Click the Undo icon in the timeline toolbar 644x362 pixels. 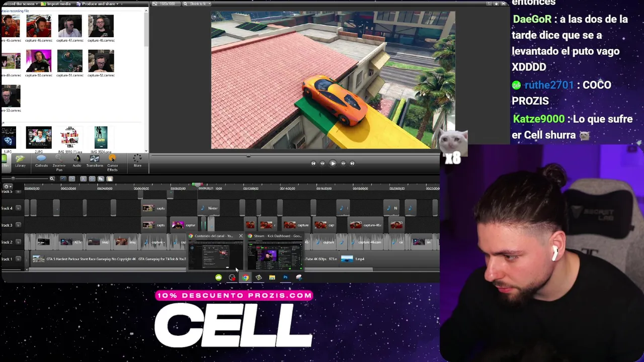pos(63,178)
